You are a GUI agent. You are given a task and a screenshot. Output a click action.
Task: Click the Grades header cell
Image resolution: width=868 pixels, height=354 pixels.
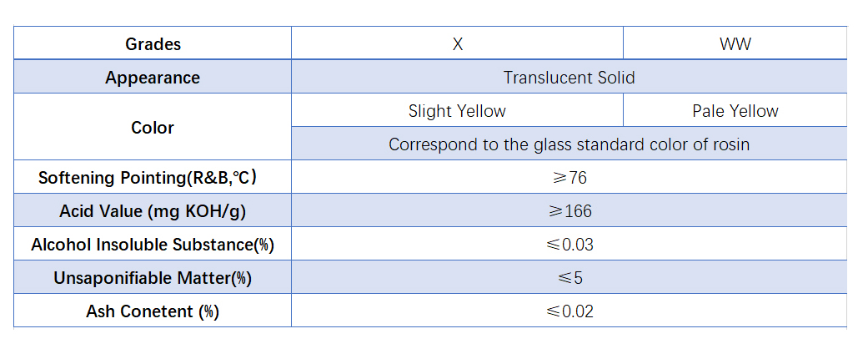click(x=153, y=43)
